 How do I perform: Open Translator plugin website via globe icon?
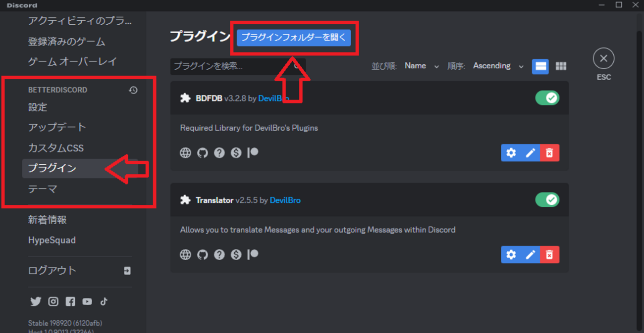[x=185, y=254]
